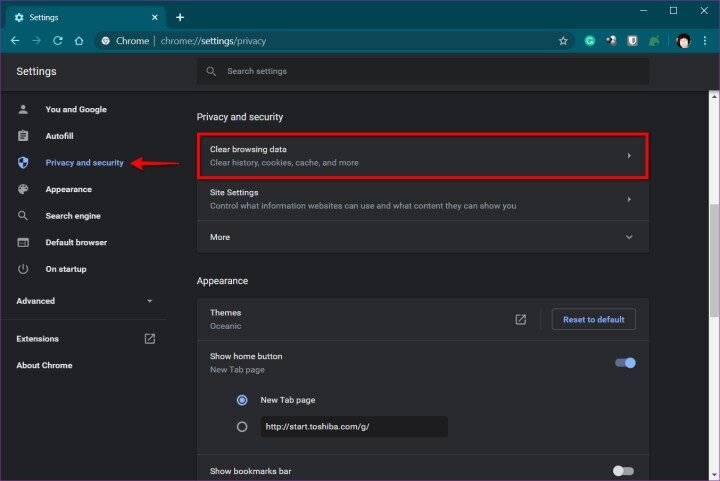The height and width of the screenshot is (481, 720).
Task: Reload the page with the refresh icon
Action: [x=57, y=41]
